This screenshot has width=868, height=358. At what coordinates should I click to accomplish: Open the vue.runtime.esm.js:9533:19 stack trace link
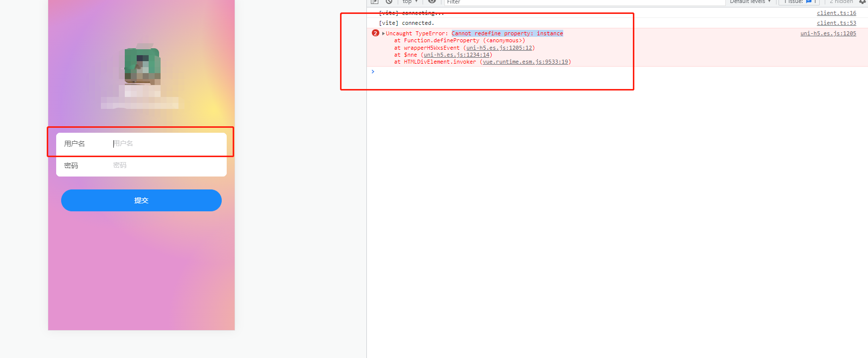525,62
